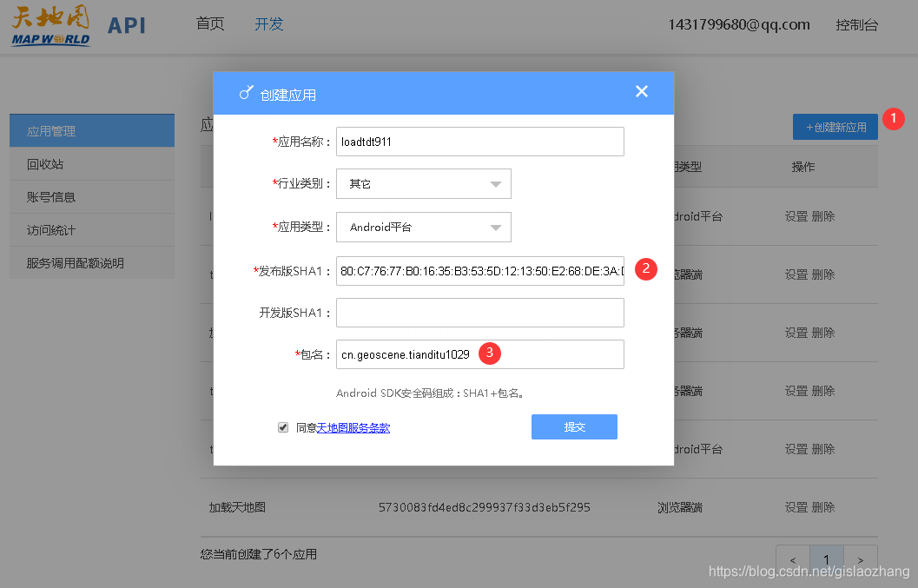Open the 天地图服务条款 link
918x588 pixels.
click(353, 428)
